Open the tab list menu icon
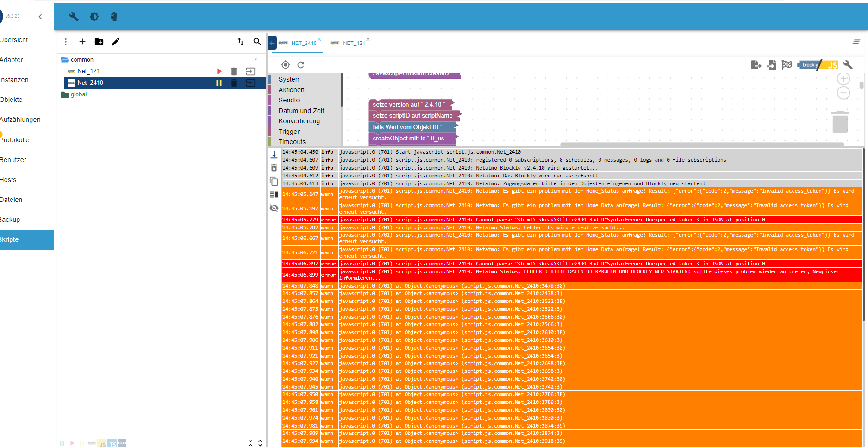The image size is (868, 447). point(856,42)
